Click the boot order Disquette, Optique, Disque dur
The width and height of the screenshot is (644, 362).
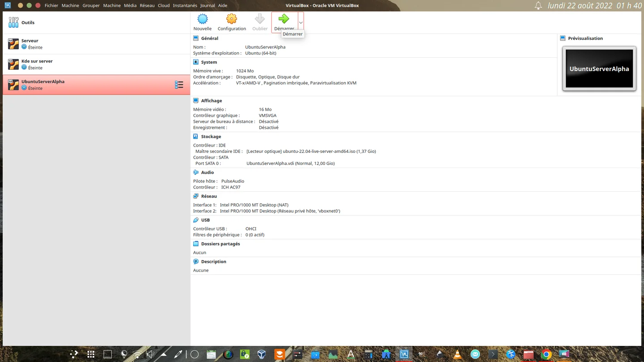[268, 77]
